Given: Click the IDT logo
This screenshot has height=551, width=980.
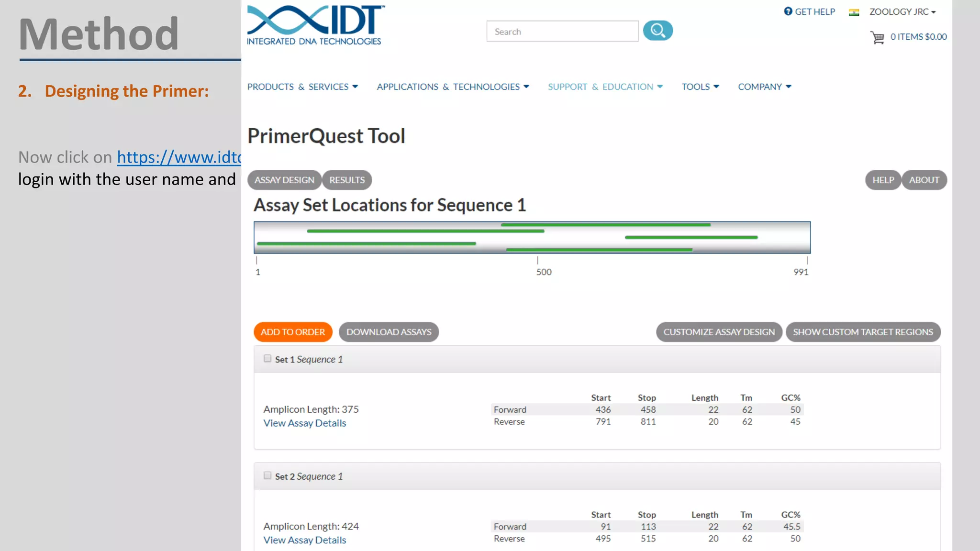Looking at the screenshot, I should tap(316, 25).
